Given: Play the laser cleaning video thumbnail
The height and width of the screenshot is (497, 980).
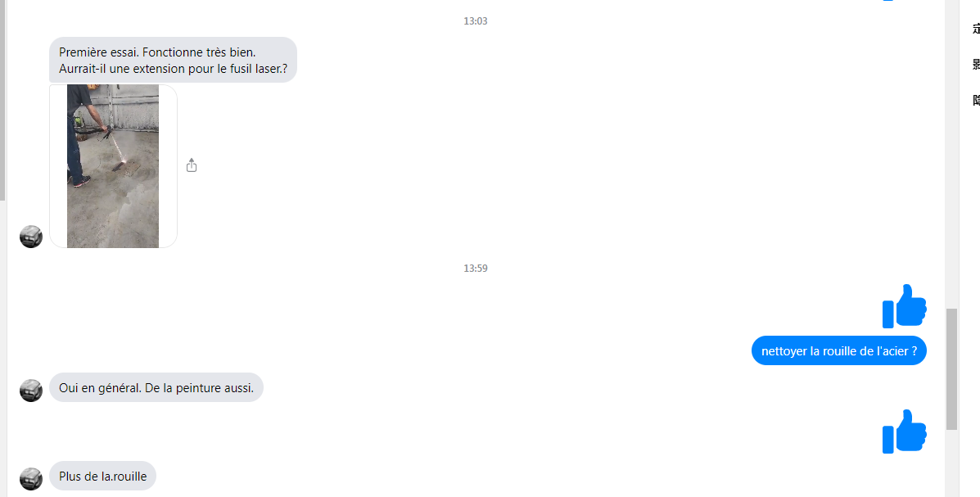Looking at the screenshot, I should click(113, 166).
